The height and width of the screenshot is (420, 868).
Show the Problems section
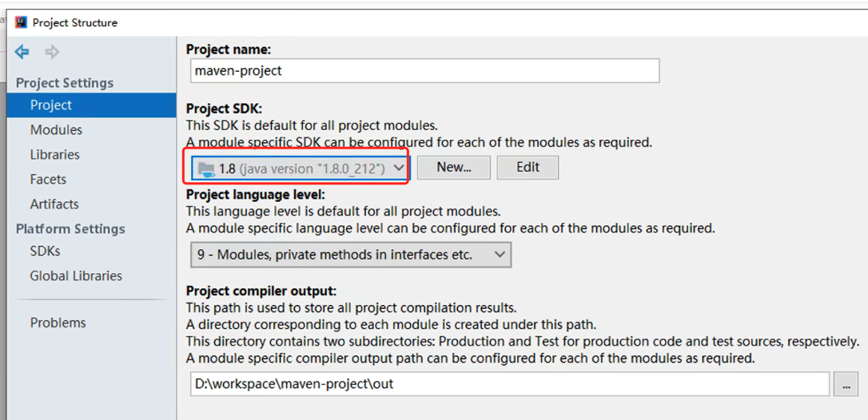(58, 323)
